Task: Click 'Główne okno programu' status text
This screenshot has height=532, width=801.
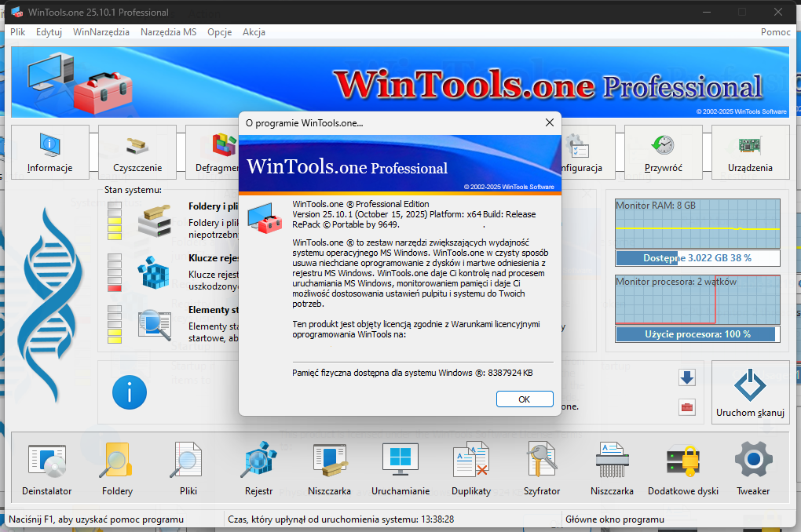Action: tap(615, 519)
